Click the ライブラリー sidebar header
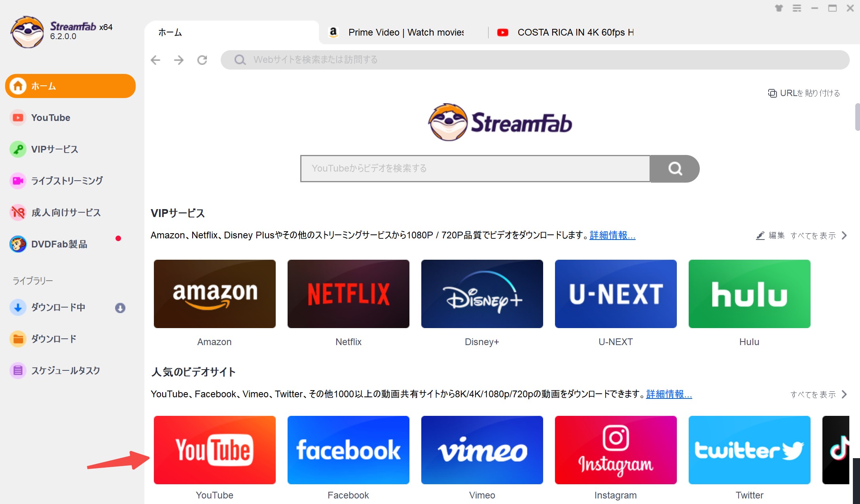The height and width of the screenshot is (504, 860). [33, 281]
